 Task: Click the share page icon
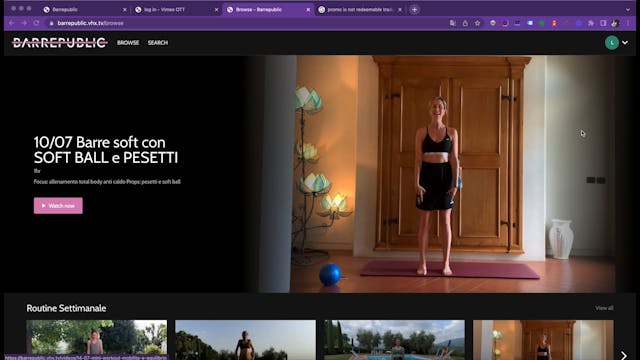pos(465,23)
